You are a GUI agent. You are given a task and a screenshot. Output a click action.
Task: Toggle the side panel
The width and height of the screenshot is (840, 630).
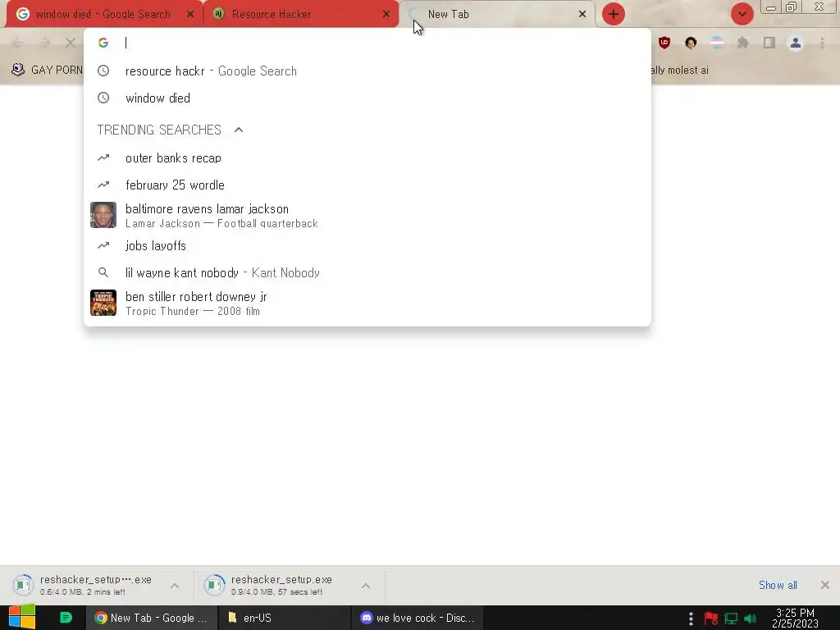click(x=769, y=43)
